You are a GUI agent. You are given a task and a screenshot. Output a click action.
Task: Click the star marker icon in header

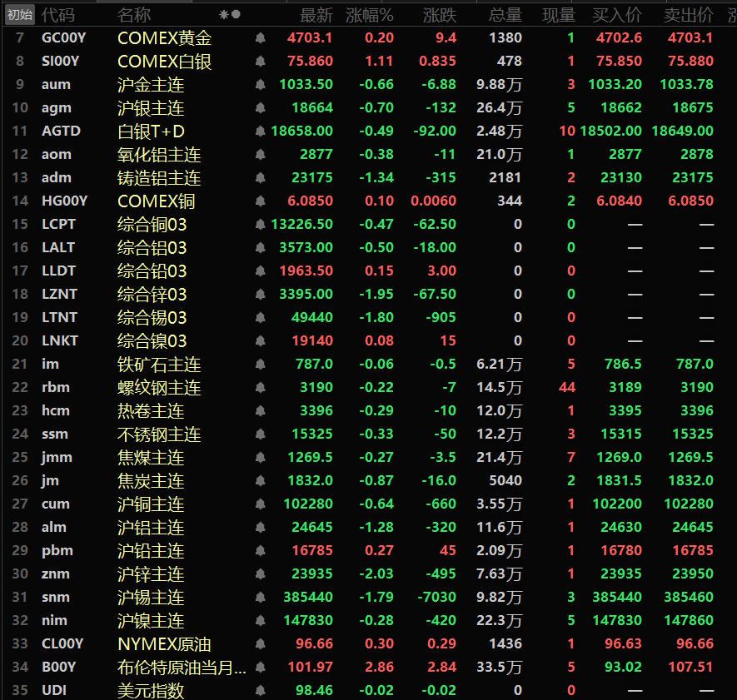pos(223,14)
